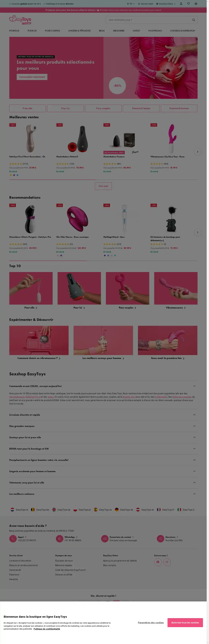Open the FR language dropdown
This screenshot has width=209, height=644.
pos(131,4)
